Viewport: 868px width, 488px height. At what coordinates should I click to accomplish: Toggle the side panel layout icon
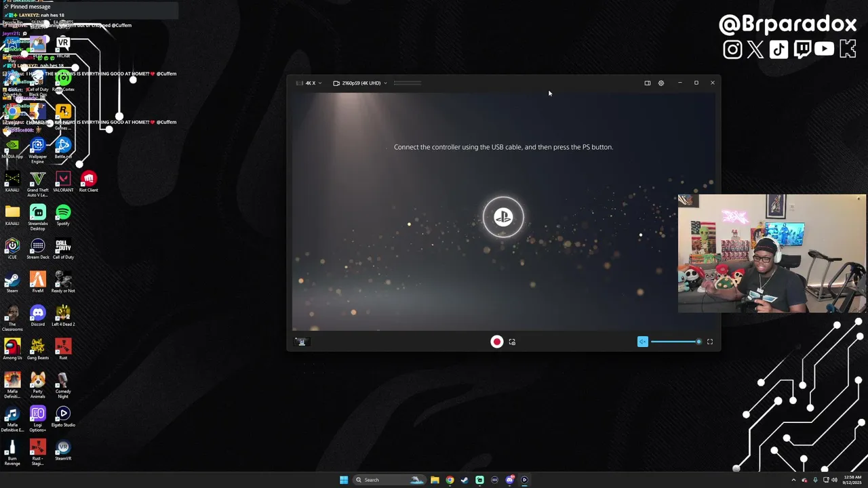point(648,83)
